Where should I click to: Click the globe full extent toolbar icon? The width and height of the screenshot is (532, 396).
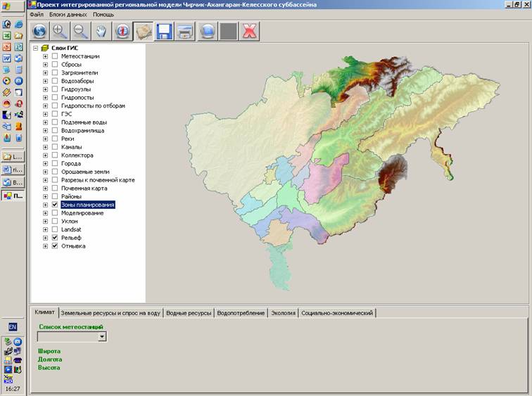click(39, 31)
